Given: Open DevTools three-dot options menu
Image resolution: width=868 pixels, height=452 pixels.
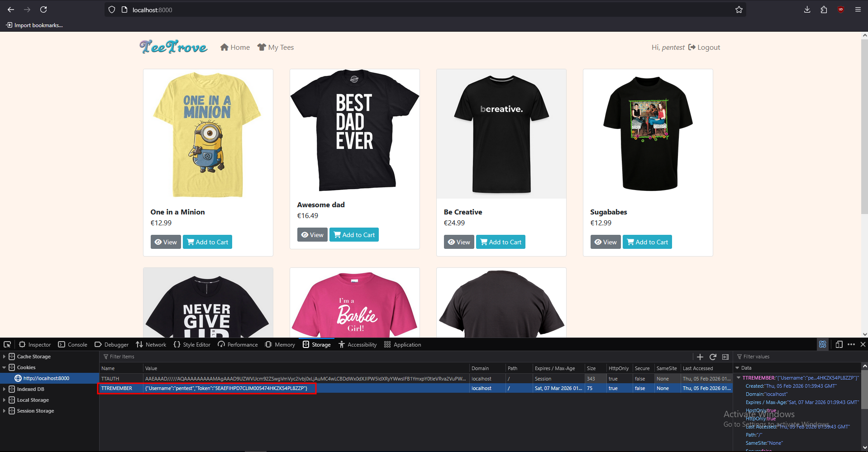Looking at the screenshot, I should pos(851,344).
